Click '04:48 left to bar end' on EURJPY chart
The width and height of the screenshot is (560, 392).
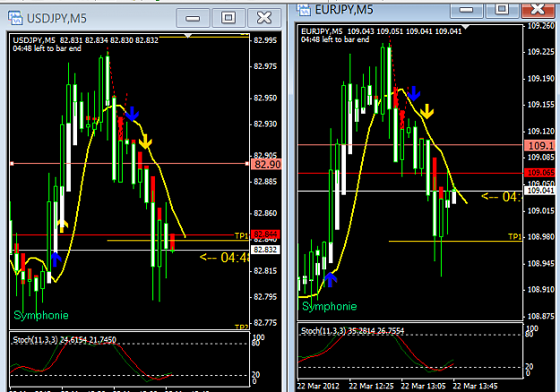[x=335, y=39]
